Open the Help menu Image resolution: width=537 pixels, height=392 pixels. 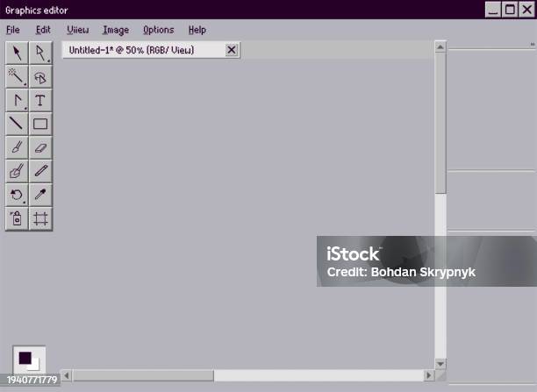tap(197, 30)
